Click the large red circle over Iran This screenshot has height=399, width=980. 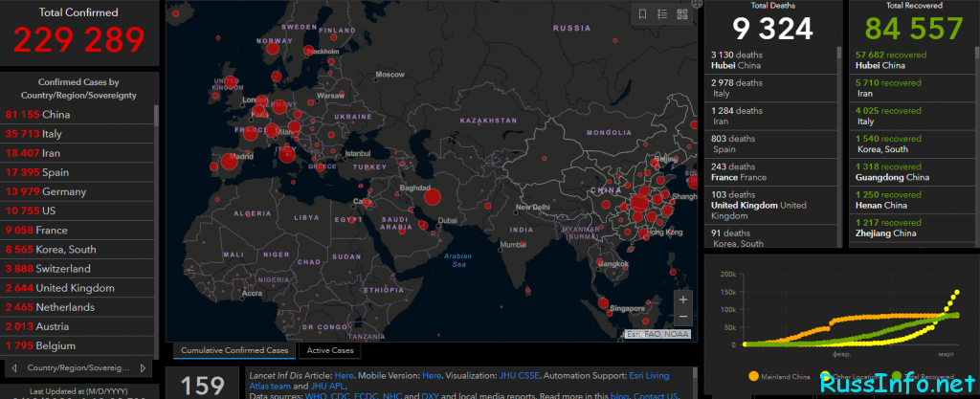tap(432, 197)
